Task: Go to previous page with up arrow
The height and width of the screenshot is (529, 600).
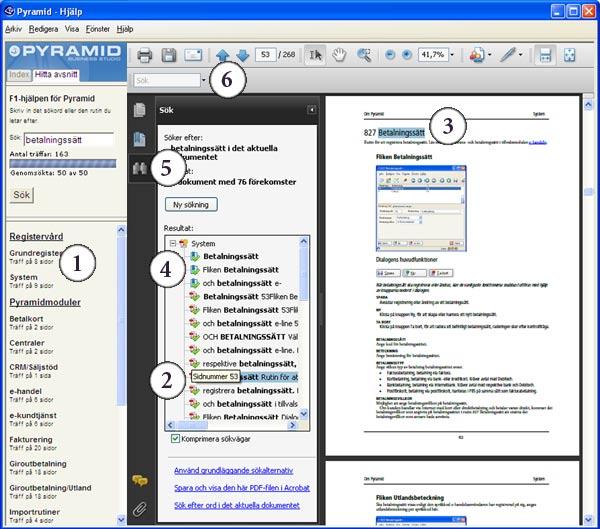Action: [223, 56]
